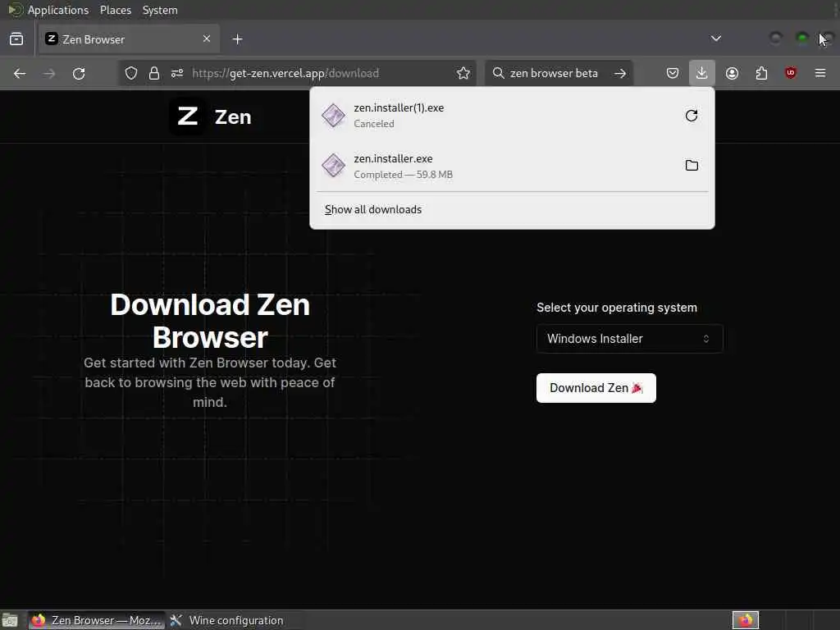Image resolution: width=840 pixels, height=630 pixels.
Task: Reload the current page
Action: [x=79, y=73]
